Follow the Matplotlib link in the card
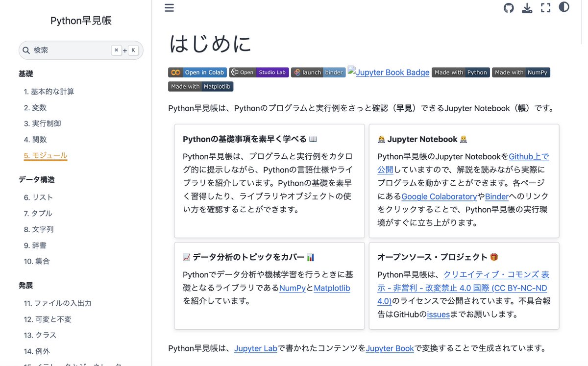 [x=332, y=288]
